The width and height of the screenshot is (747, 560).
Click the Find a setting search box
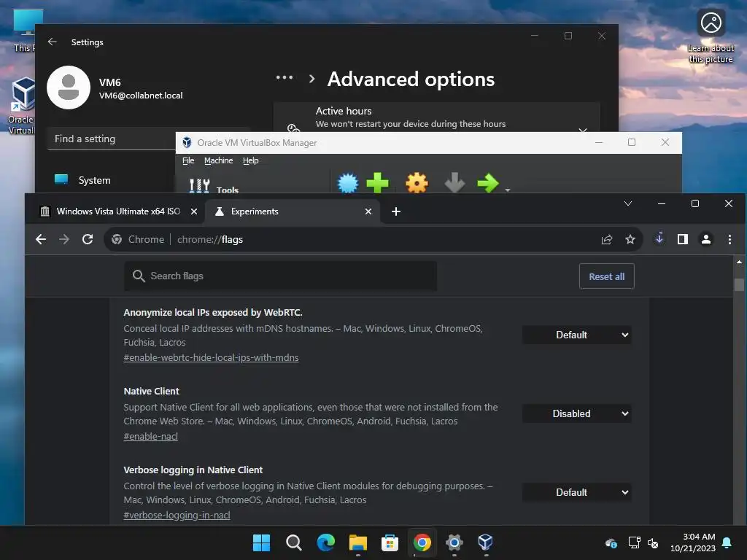click(x=112, y=139)
